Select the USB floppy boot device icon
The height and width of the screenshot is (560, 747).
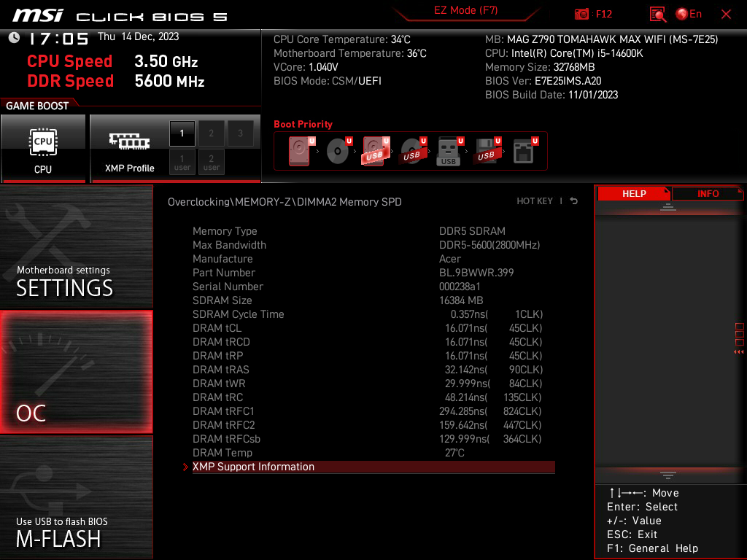coord(487,151)
